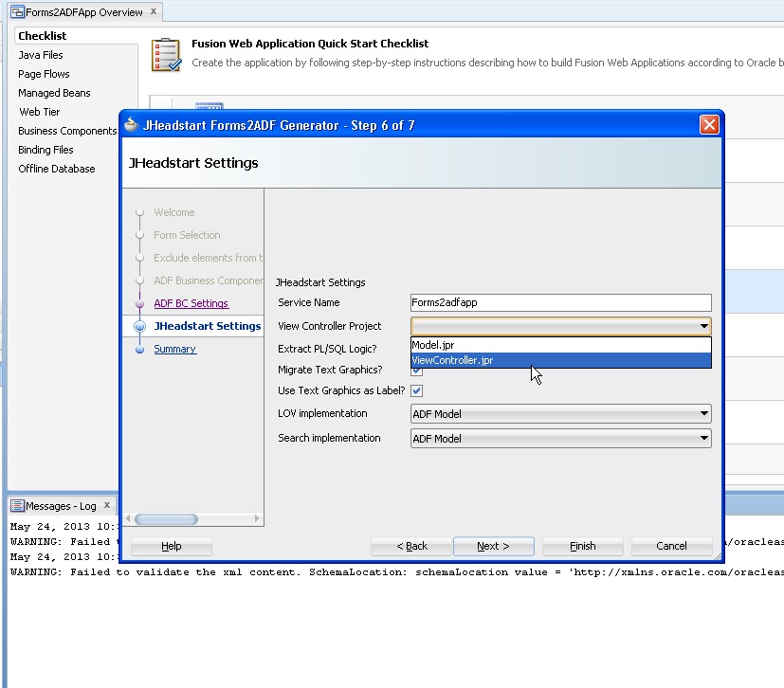Click the Form Selection wizard step

187,235
